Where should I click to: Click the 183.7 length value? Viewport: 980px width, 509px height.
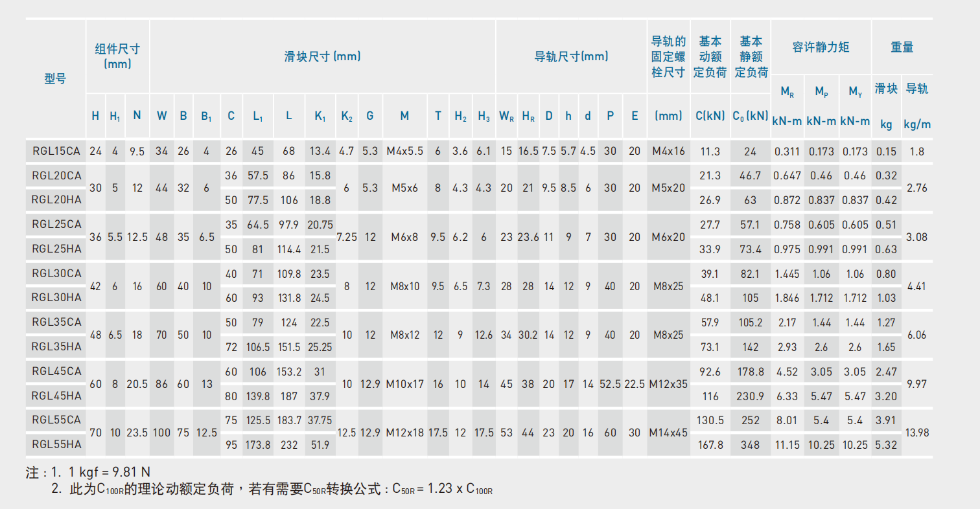(288, 420)
